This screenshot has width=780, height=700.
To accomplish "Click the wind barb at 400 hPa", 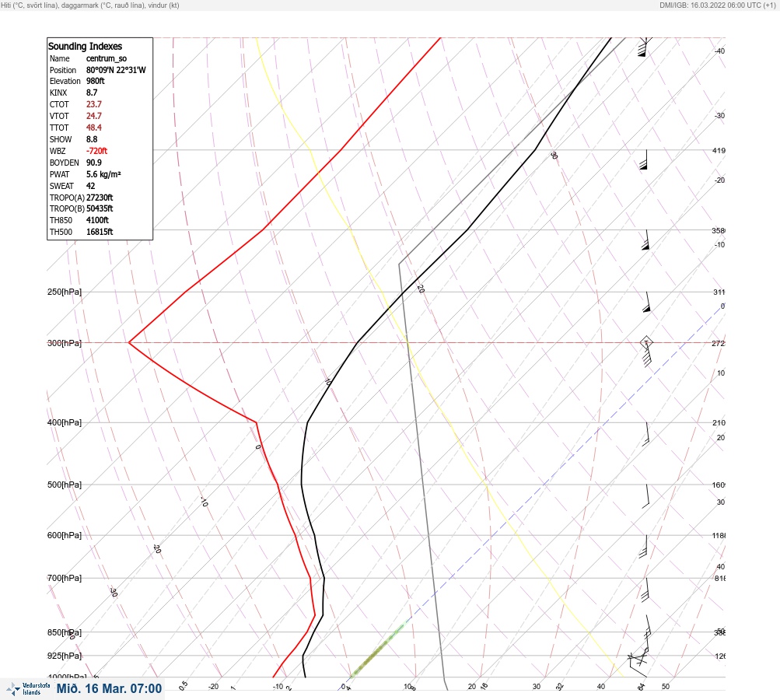I will (x=646, y=434).
